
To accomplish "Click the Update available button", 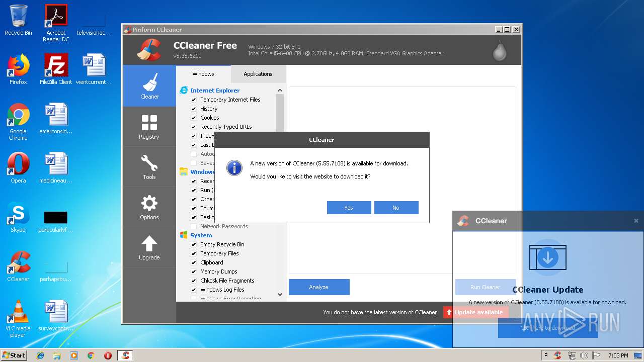I will click(476, 312).
